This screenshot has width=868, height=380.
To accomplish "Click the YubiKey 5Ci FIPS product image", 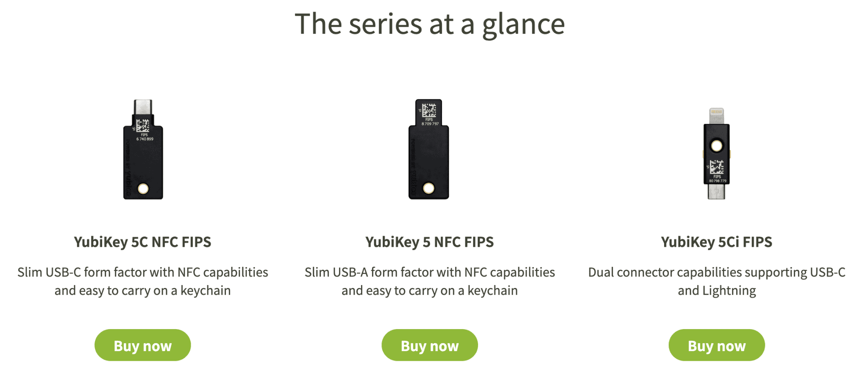I will pyautogui.click(x=716, y=157).
